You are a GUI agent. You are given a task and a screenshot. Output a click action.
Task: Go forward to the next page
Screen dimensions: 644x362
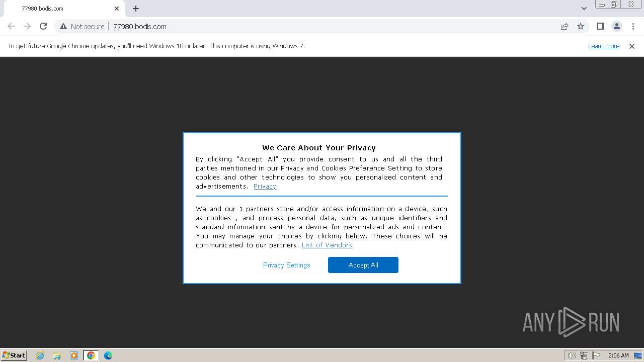point(27,26)
